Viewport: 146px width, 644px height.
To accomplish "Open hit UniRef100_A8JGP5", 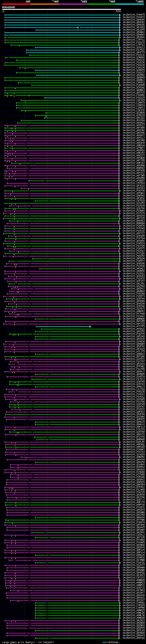I will pyautogui.click(x=134, y=30).
